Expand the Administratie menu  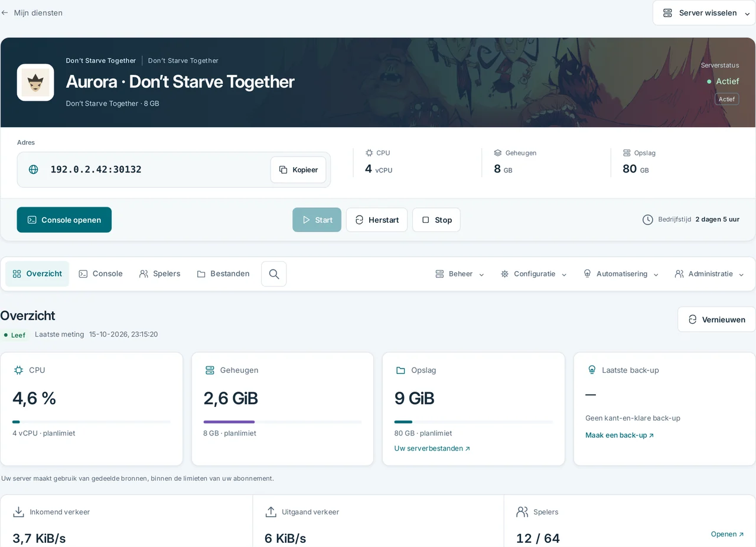point(709,274)
